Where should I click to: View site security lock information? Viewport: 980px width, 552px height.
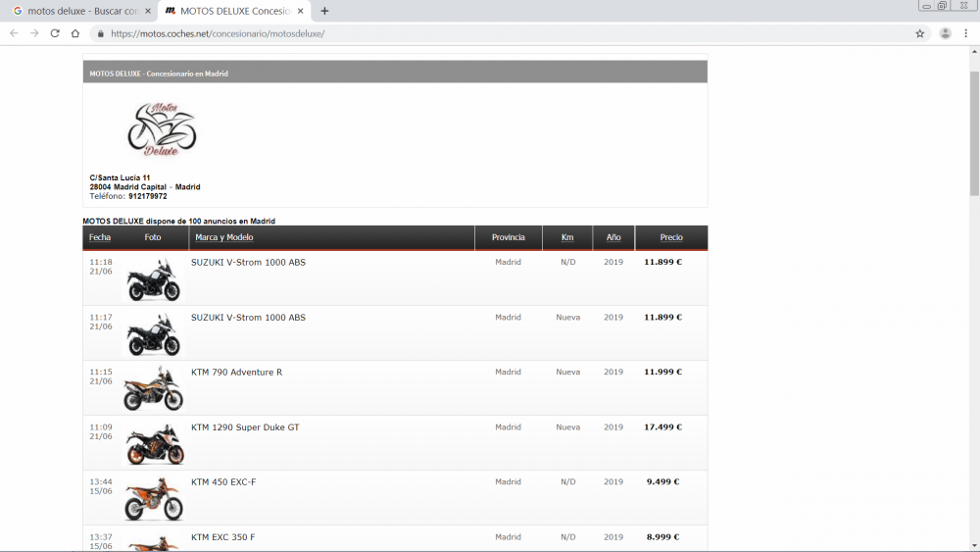click(x=101, y=33)
